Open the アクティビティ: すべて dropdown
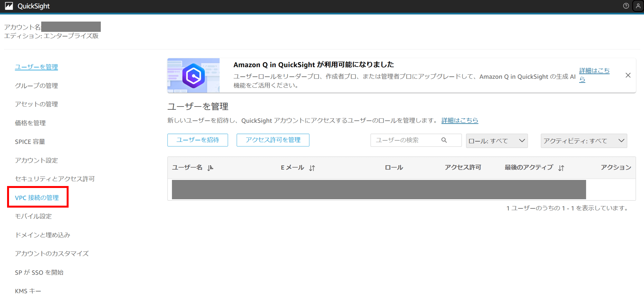 click(x=584, y=141)
